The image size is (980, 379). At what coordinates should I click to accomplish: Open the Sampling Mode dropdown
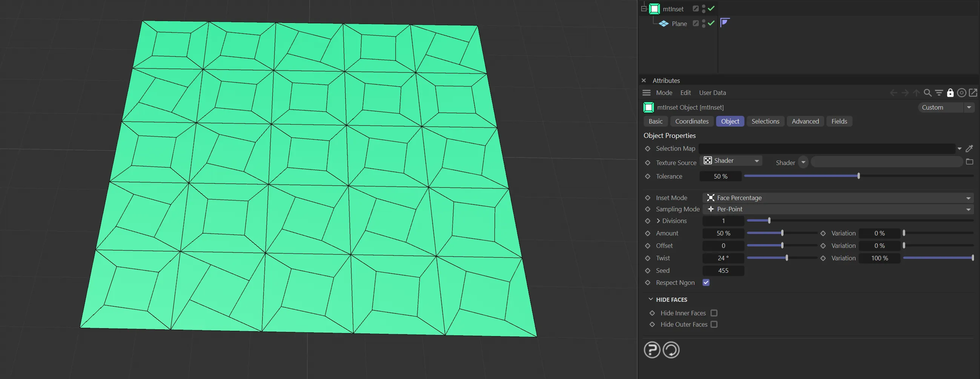[838, 209]
